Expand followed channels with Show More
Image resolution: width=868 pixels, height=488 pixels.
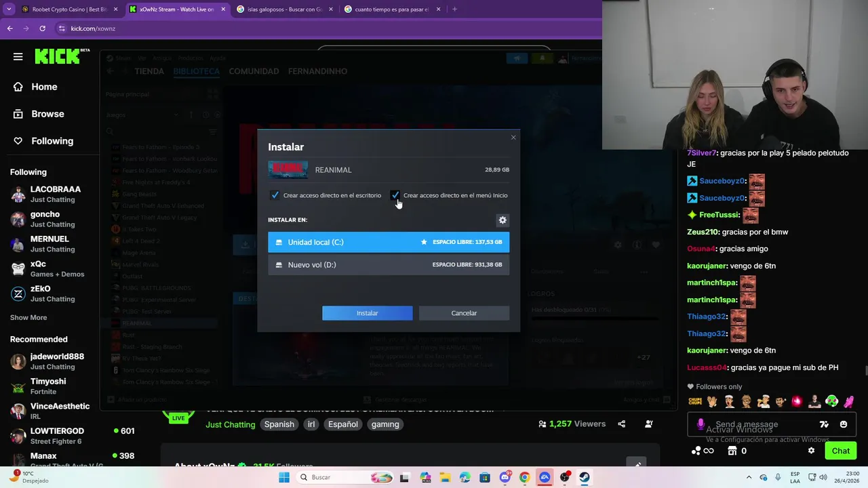click(28, 318)
